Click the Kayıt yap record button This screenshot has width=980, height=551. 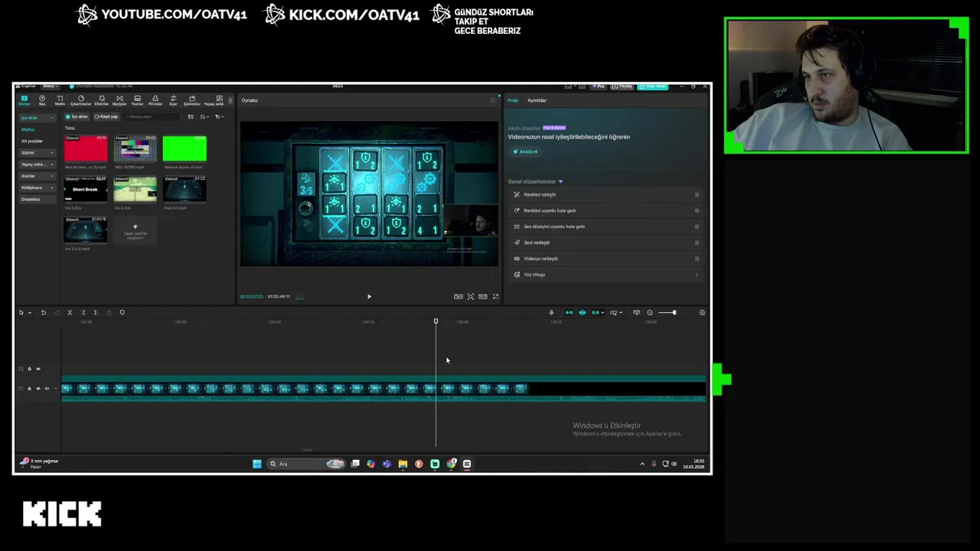106,116
